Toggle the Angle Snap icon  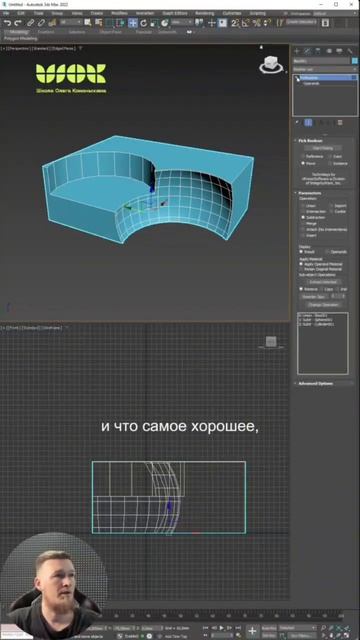pos(245,23)
